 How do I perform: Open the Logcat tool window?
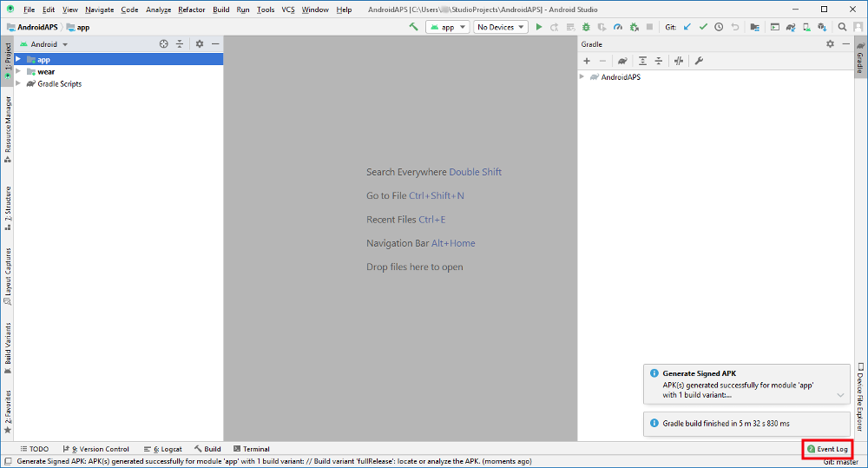click(x=163, y=449)
